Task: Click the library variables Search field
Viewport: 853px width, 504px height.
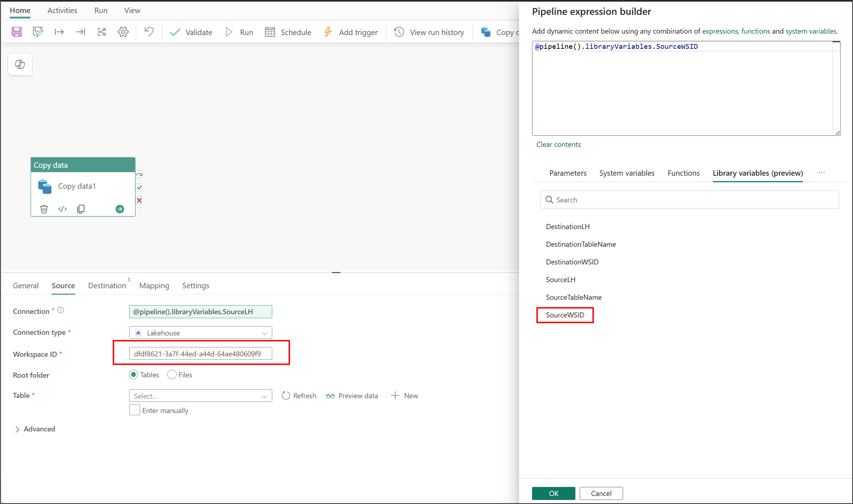Action: [690, 200]
